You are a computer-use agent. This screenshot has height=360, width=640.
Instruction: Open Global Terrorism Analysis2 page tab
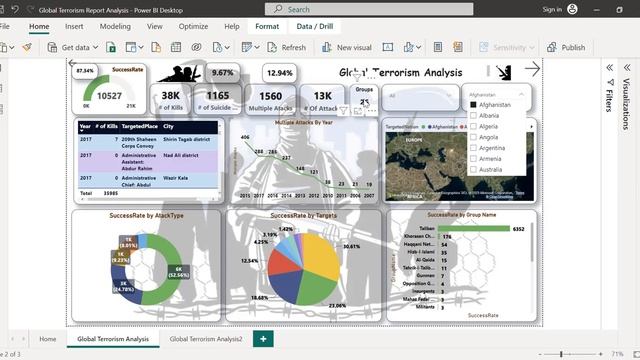[x=206, y=339]
